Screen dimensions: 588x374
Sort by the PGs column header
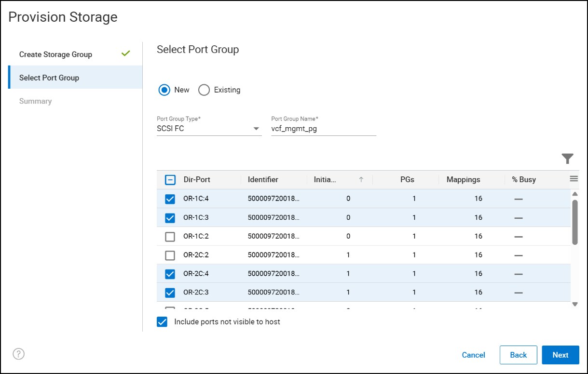tap(407, 179)
